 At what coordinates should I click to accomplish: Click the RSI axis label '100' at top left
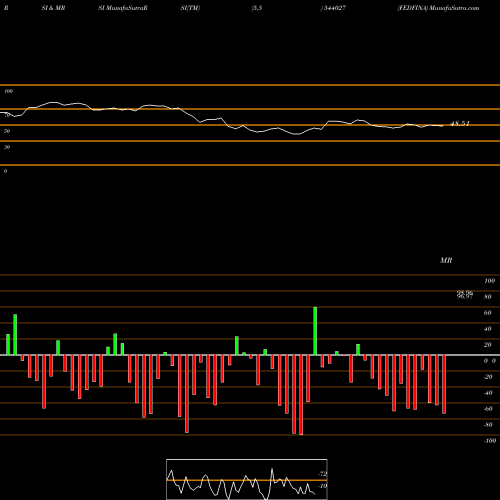click(x=8, y=91)
